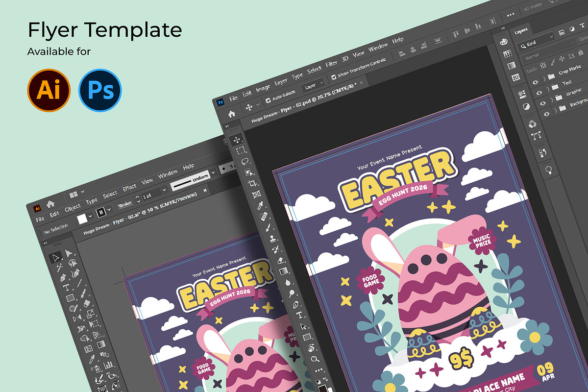The width and height of the screenshot is (588, 392).
Task: Expand the Graphic layer group
Action: point(552,100)
